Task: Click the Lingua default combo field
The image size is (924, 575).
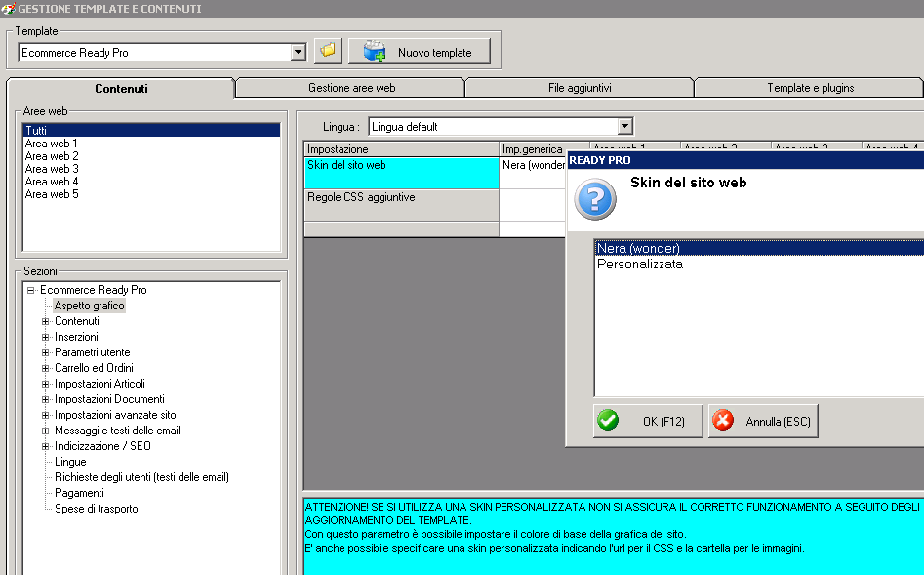Action: 494,126
